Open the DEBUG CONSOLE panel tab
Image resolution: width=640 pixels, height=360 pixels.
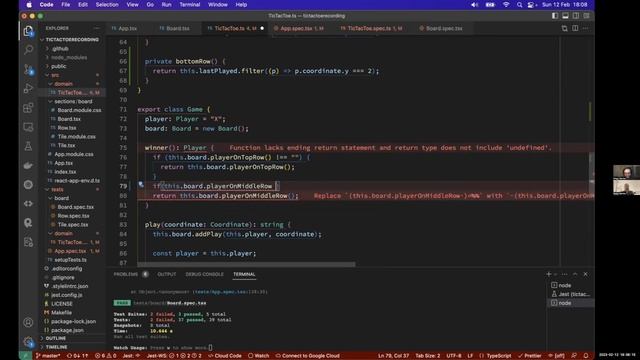[x=204, y=274]
